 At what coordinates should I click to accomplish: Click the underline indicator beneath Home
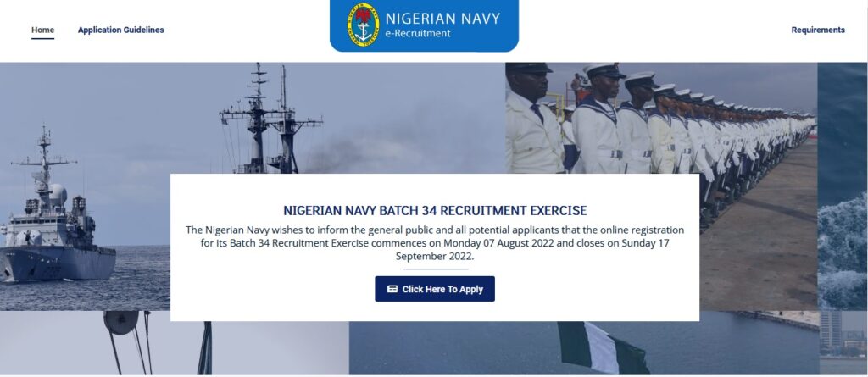pyautogui.click(x=42, y=38)
